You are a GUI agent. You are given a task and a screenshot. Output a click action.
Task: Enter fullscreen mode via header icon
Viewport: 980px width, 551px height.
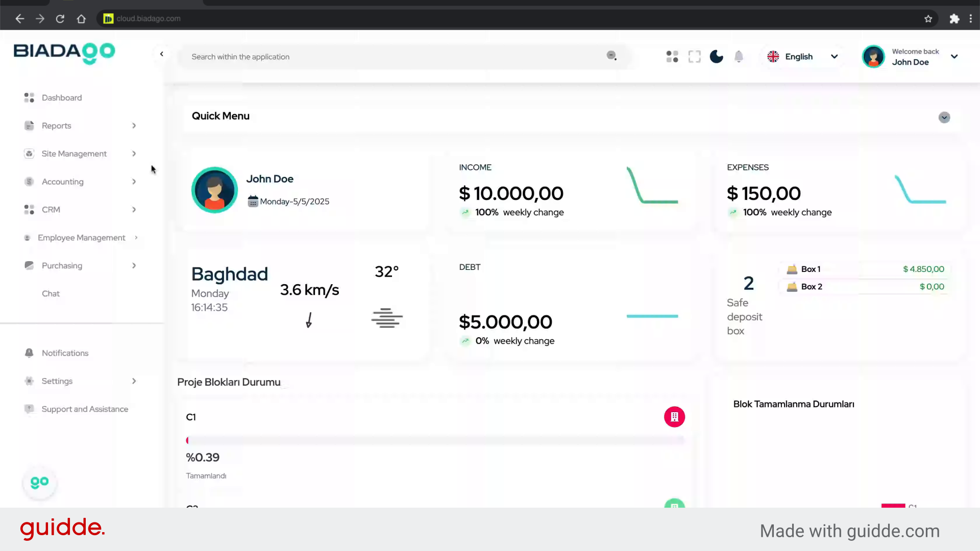(x=694, y=57)
